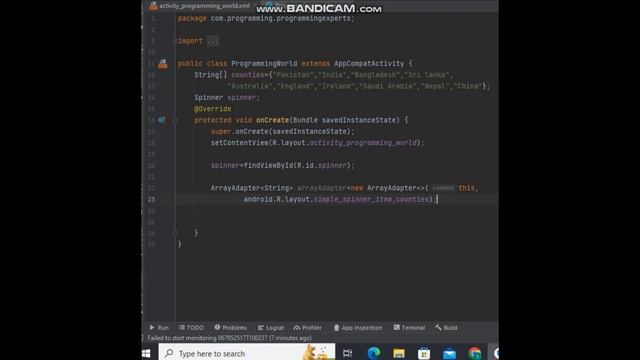The height and width of the screenshot is (360, 640).
Task: Click line number 23 in the gutter
Action: tap(151, 199)
